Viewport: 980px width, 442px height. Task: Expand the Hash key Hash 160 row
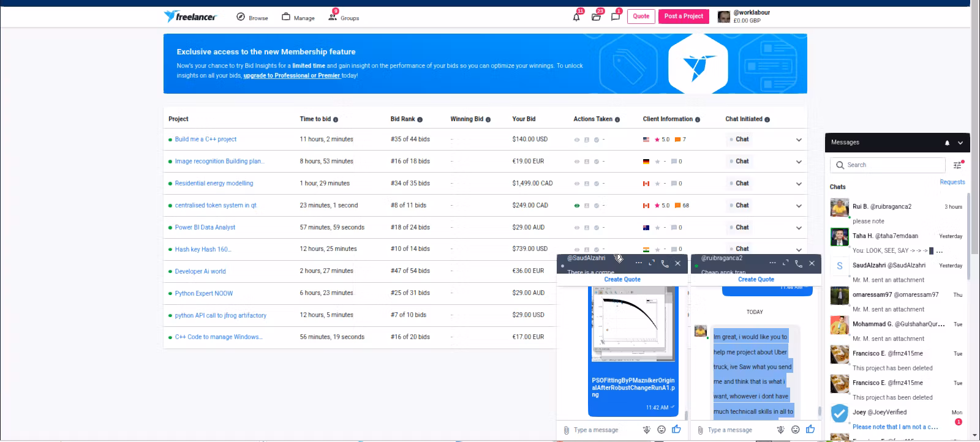click(x=799, y=250)
